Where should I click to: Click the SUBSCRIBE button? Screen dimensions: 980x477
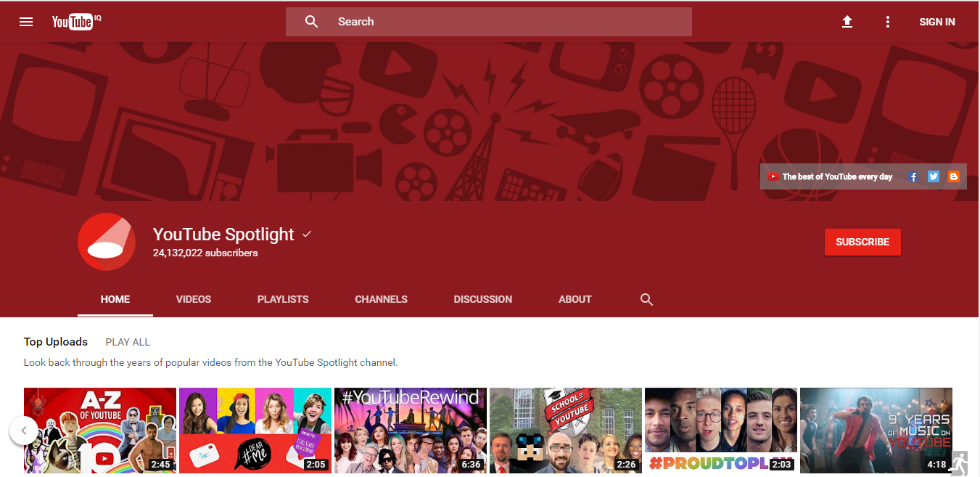point(862,242)
